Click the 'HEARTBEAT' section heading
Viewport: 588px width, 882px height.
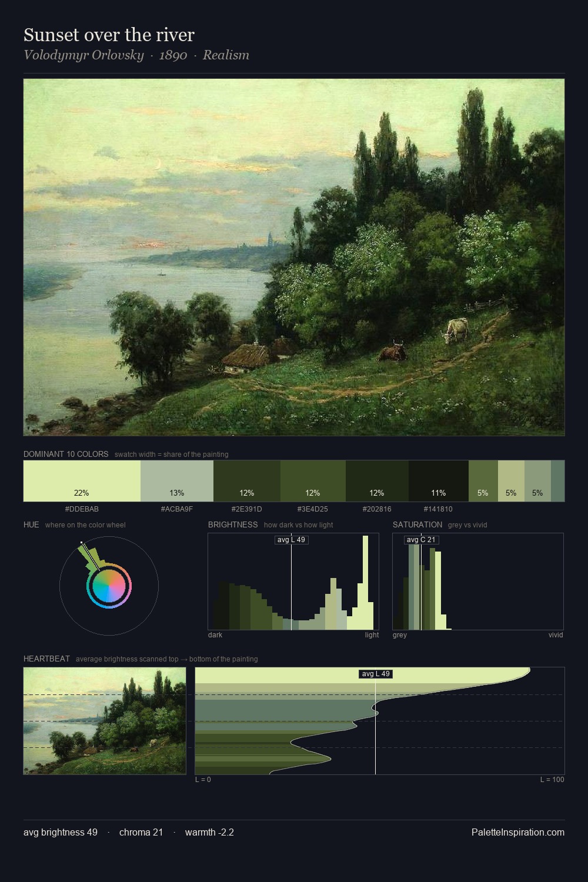pos(46,659)
